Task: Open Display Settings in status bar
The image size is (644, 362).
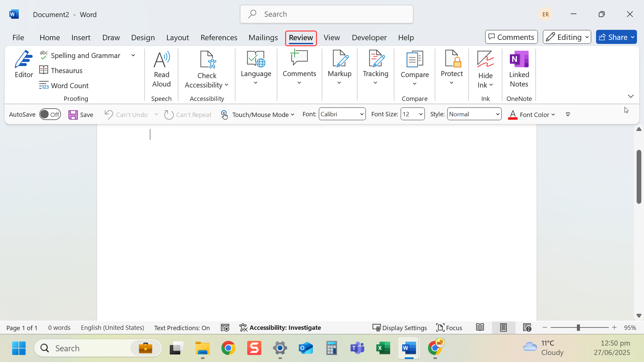Action: 399,327
